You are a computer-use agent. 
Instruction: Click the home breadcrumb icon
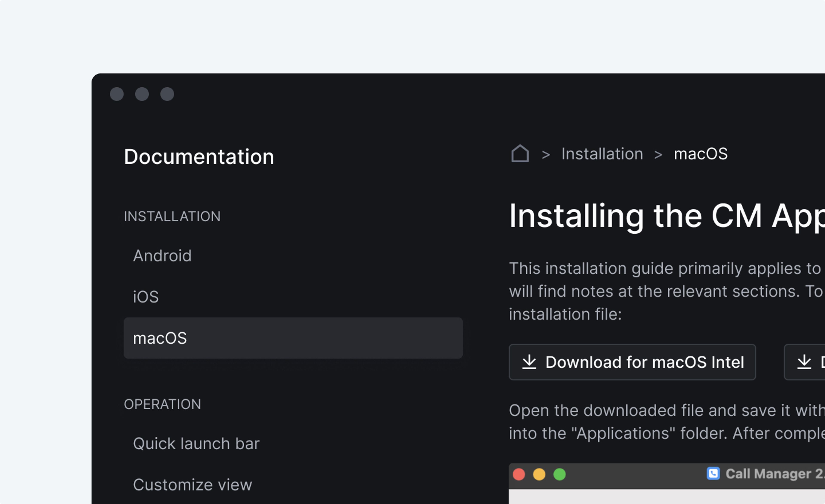click(520, 154)
